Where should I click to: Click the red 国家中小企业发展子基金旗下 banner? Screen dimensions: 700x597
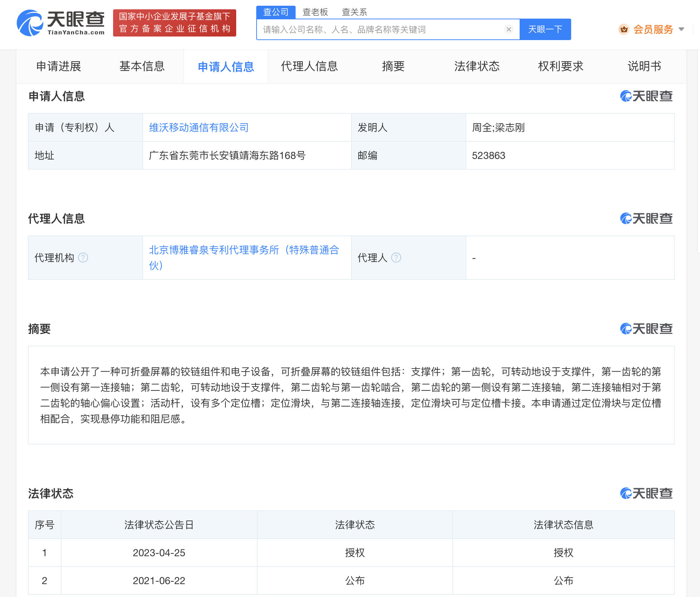(175, 23)
